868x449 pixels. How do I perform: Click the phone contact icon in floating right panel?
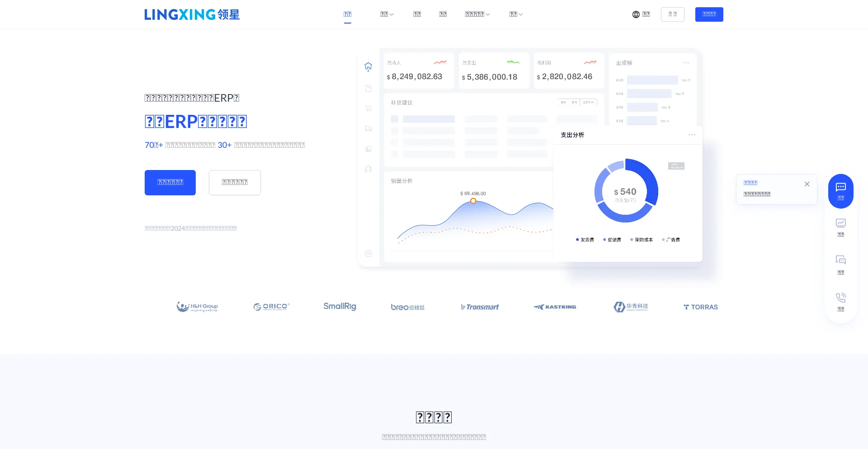point(840,297)
